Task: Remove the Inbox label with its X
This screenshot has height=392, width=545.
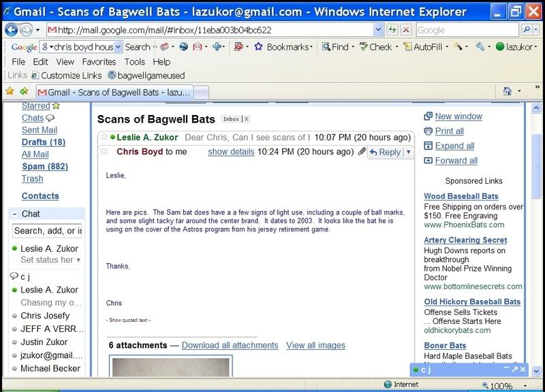Action: point(246,119)
